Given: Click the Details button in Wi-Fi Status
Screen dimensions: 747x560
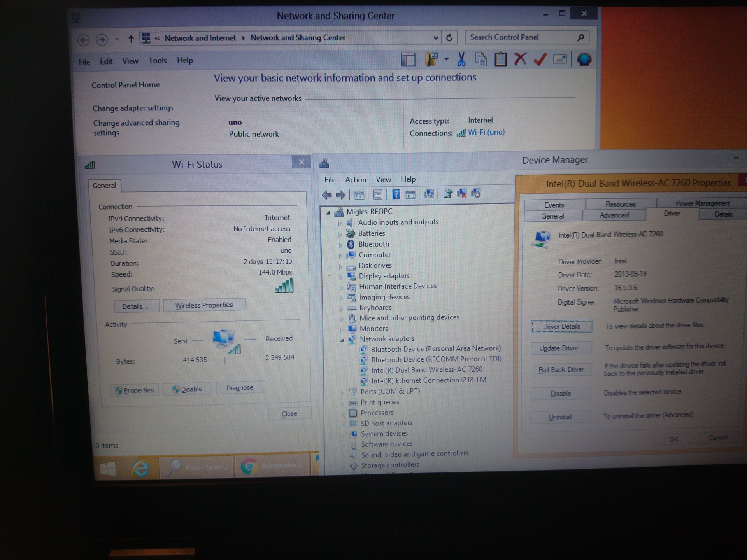Looking at the screenshot, I should [x=136, y=306].
